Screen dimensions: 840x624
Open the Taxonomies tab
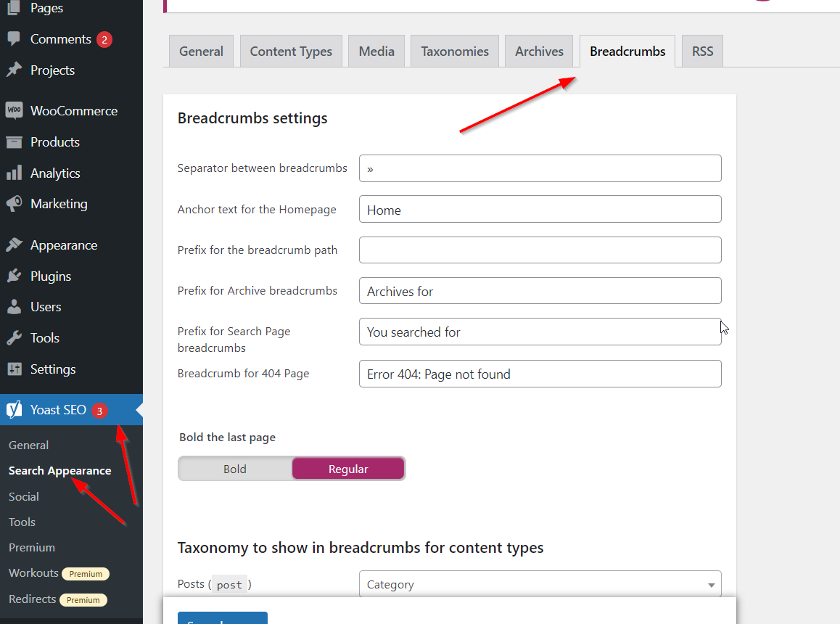tap(455, 52)
